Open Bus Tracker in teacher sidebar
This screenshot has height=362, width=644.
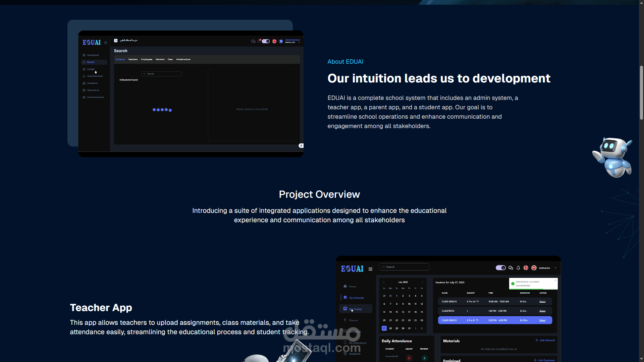(x=356, y=309)
